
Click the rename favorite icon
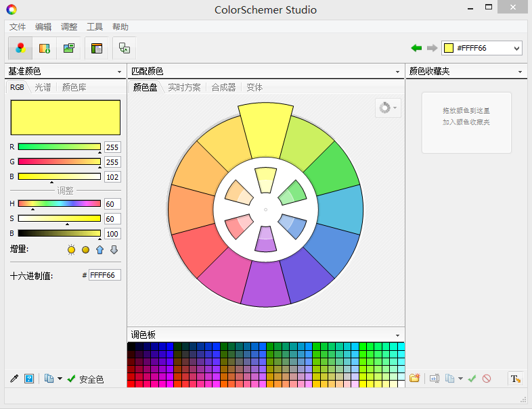[x=435, y=378]
